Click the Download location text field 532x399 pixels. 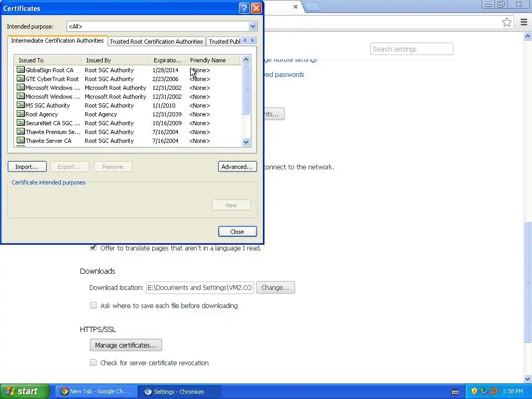(200, 287)
